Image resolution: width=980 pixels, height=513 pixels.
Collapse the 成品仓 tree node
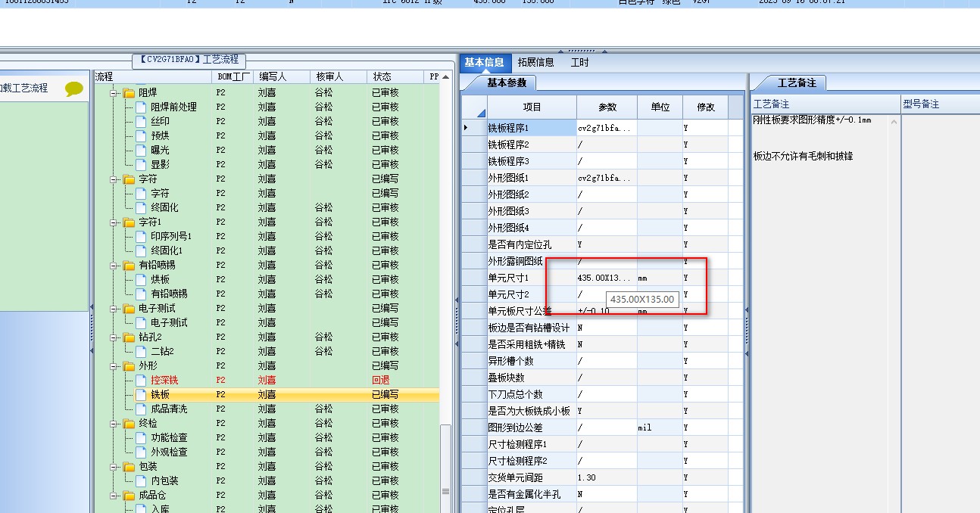(114, 496)
